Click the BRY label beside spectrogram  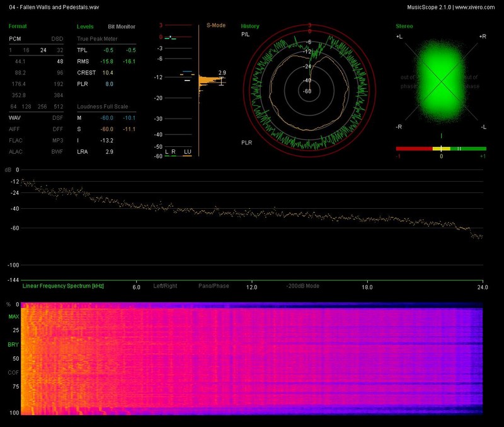13,344
